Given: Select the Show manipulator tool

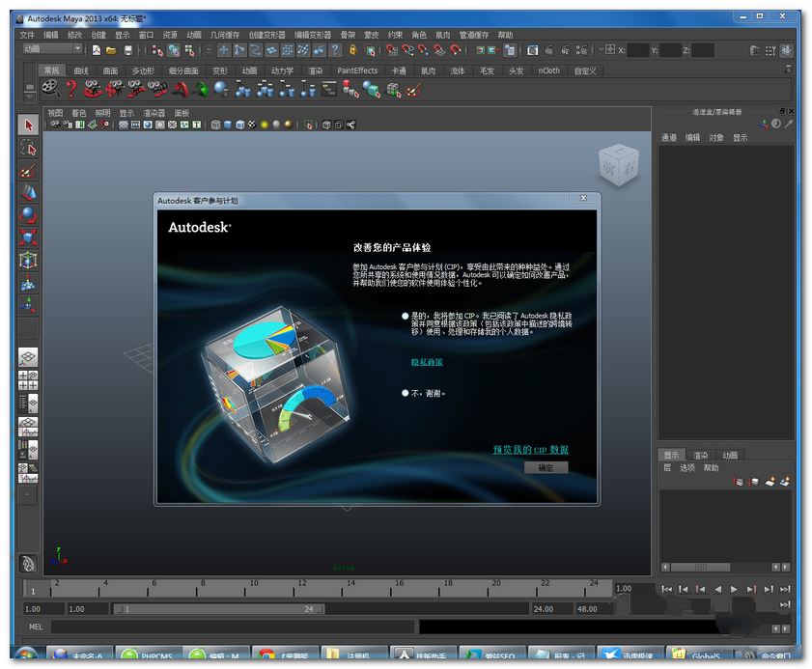Looking at the screenshot, I should 28,305.
